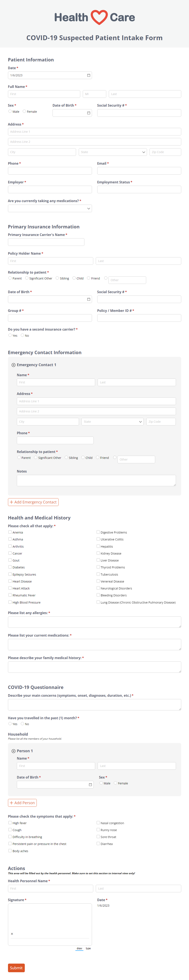
Task: Click inside the Employer input field
Action: coord(49,189)
